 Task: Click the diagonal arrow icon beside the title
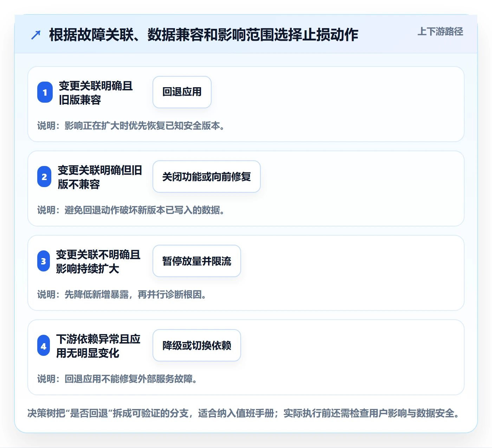(x=36, y=35)
